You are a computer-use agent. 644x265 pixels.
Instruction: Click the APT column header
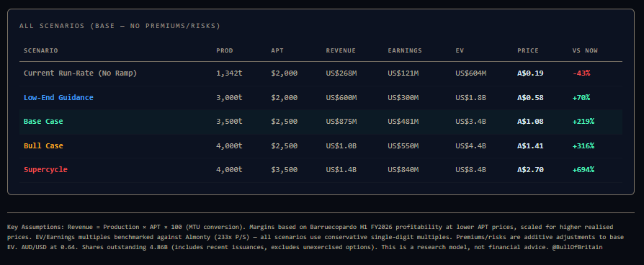tap(277, 50)
